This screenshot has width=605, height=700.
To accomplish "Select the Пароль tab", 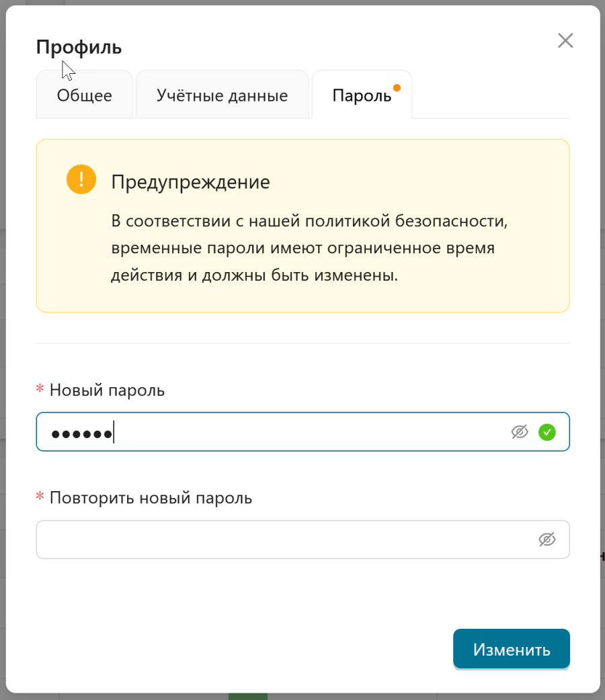I will tap(362, 95).
